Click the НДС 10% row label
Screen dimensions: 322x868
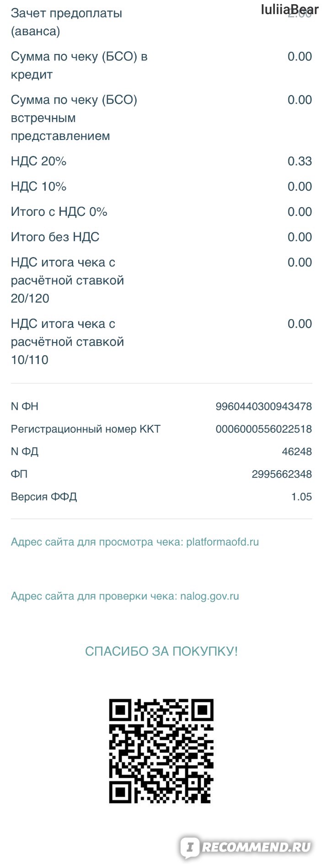(x=39, y=187)
